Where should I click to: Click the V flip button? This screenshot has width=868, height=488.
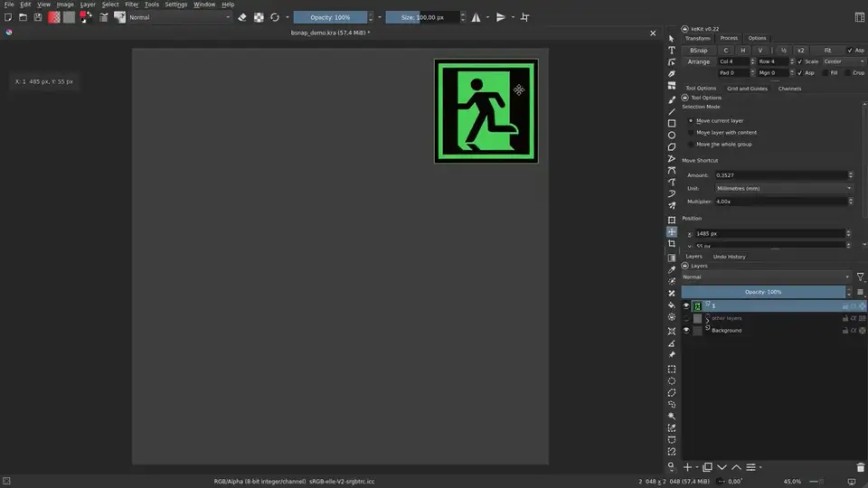pos(760,51)
